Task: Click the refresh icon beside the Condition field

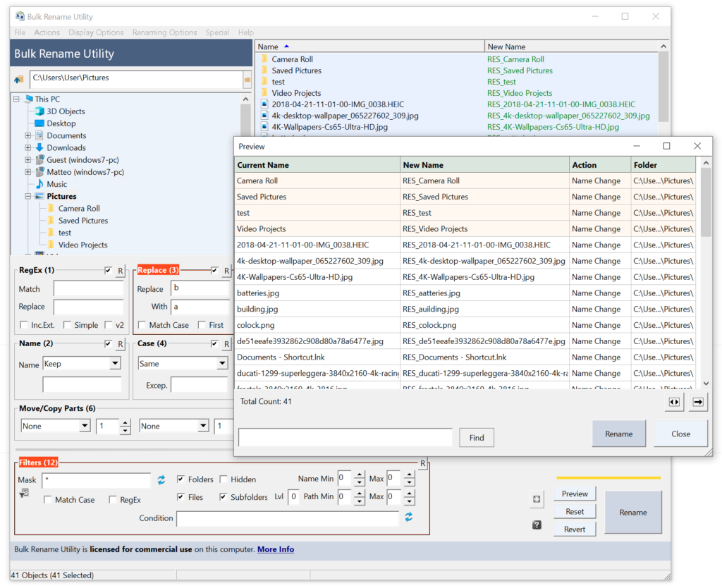Action: click(x=409, y=517)
